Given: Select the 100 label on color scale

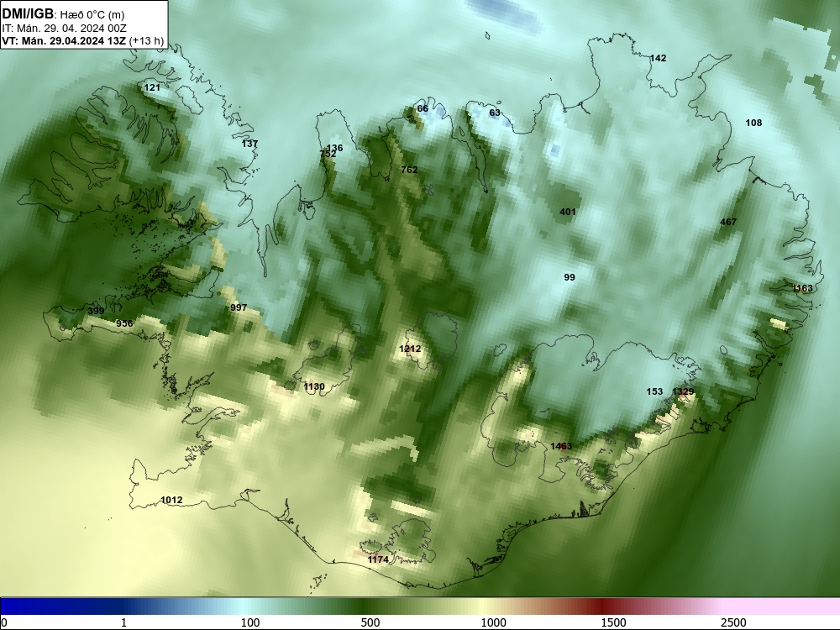Looking at the screenshot, I should click(x=250, y=622).
